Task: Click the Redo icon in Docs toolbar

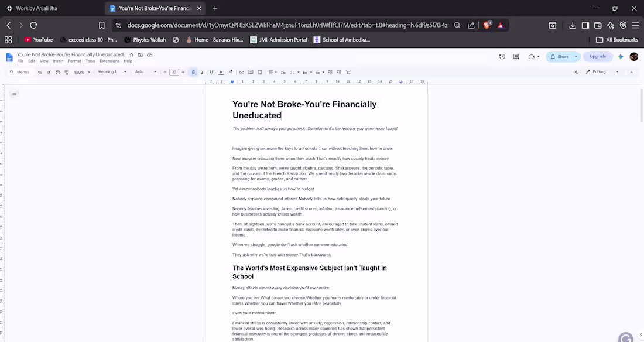Action: pyautogui.click(x=49, y=73)
